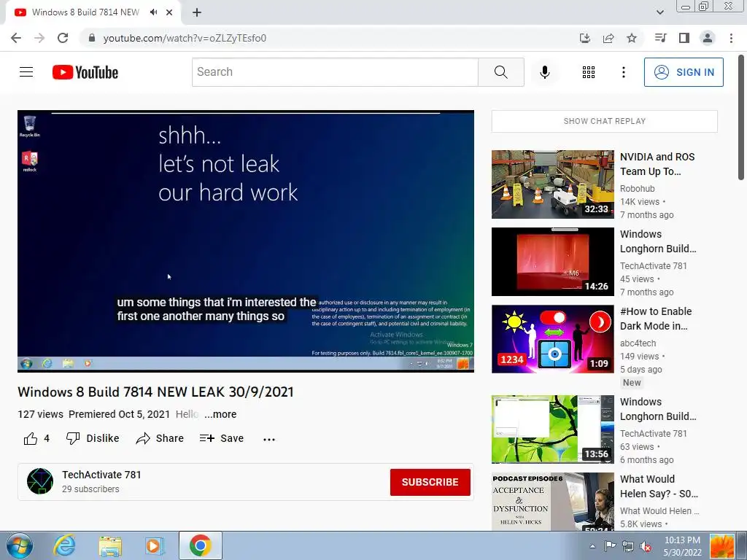Go back in Chrome

[16, 38]
